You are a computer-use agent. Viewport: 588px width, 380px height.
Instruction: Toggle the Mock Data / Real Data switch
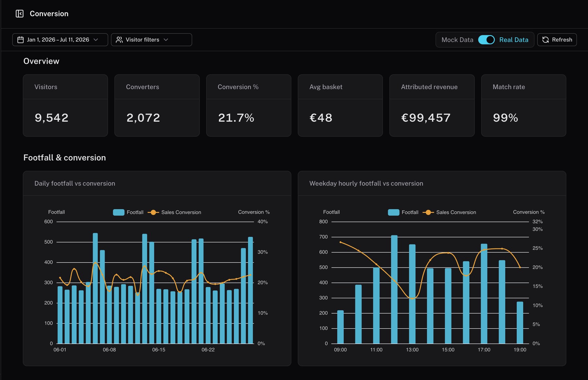tap(486, 40)
